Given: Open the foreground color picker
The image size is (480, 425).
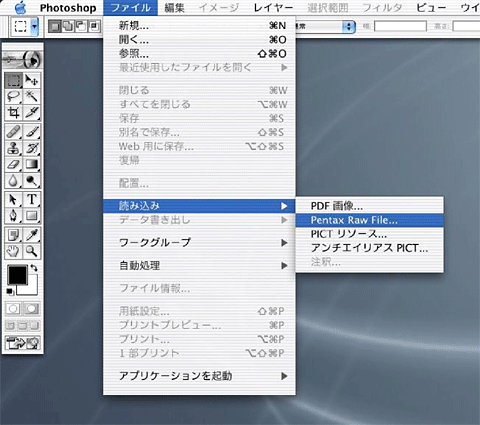Looking at the screenshot, I should click(x=17, y=275).
